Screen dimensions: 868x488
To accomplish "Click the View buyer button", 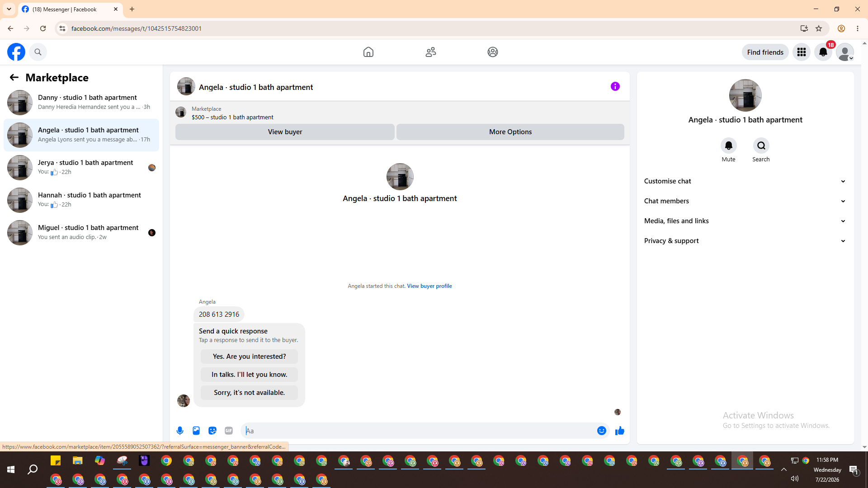I will [x=285, y=132].
